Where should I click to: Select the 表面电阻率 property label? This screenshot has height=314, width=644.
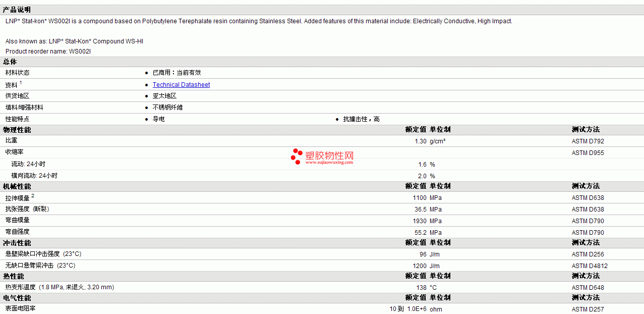point(21,308)
